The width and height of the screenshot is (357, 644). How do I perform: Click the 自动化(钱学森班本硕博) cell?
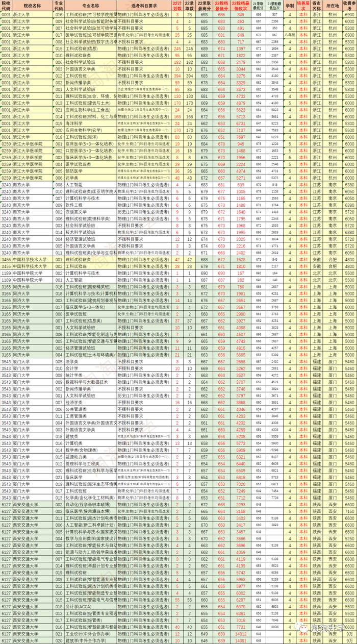coord(91,504)
